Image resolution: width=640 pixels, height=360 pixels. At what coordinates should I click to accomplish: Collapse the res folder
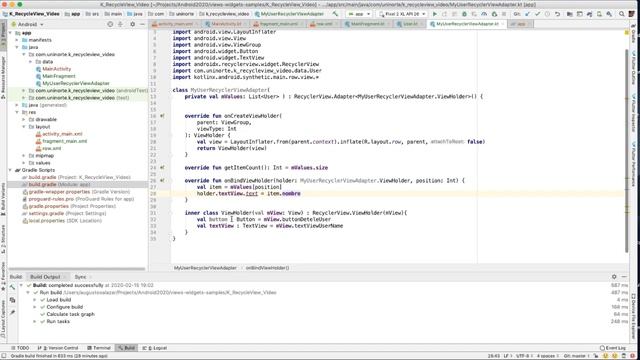pyautogui.click(x=17, y=112)
